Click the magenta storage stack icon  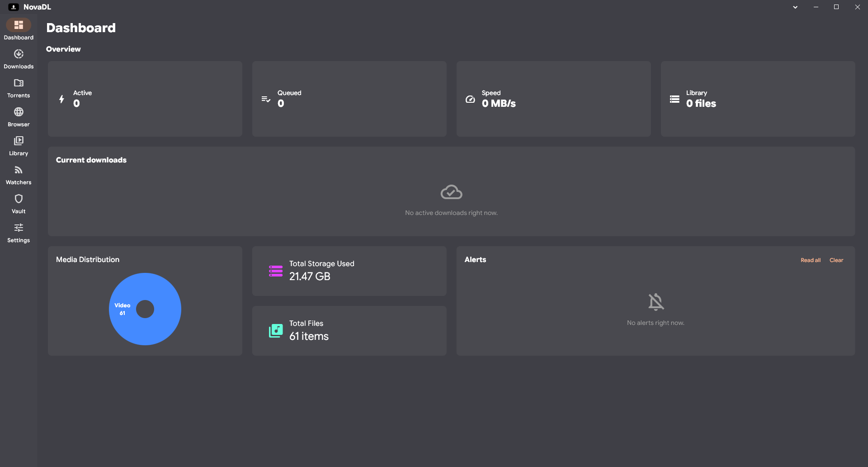276,271
